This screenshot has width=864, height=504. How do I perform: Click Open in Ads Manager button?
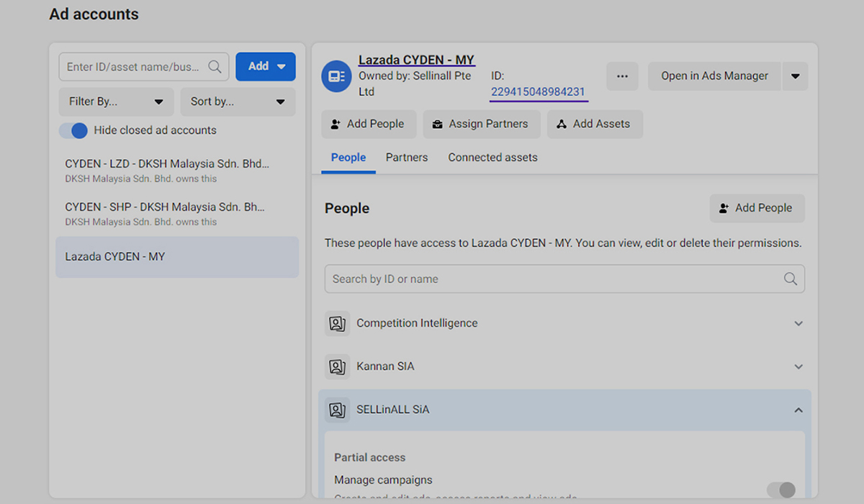(x=715, y=76)
